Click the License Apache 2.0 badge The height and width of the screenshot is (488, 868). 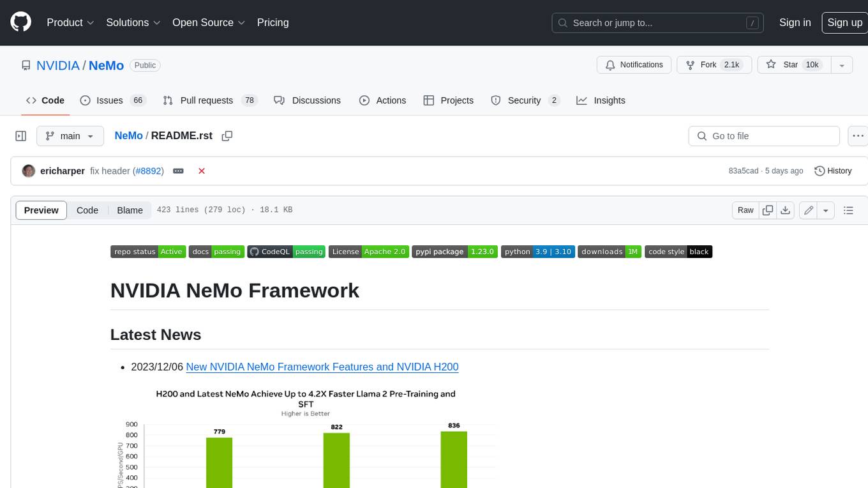click(x=369, y=252)
